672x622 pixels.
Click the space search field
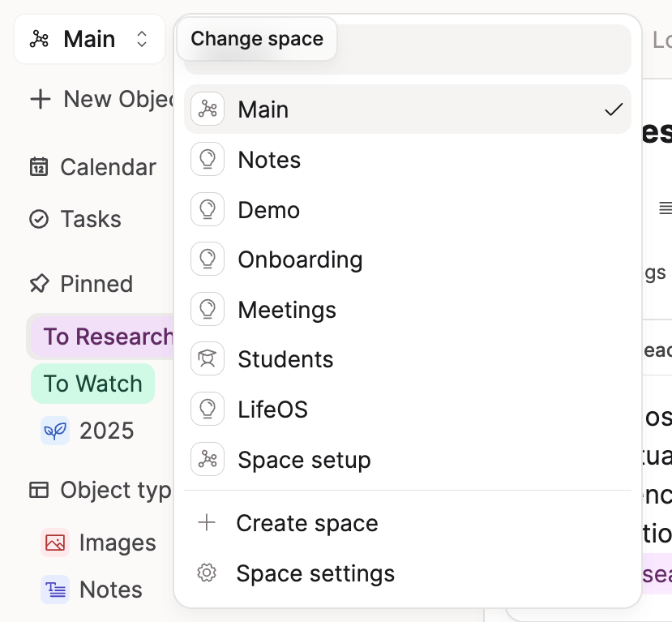point(485,50)
